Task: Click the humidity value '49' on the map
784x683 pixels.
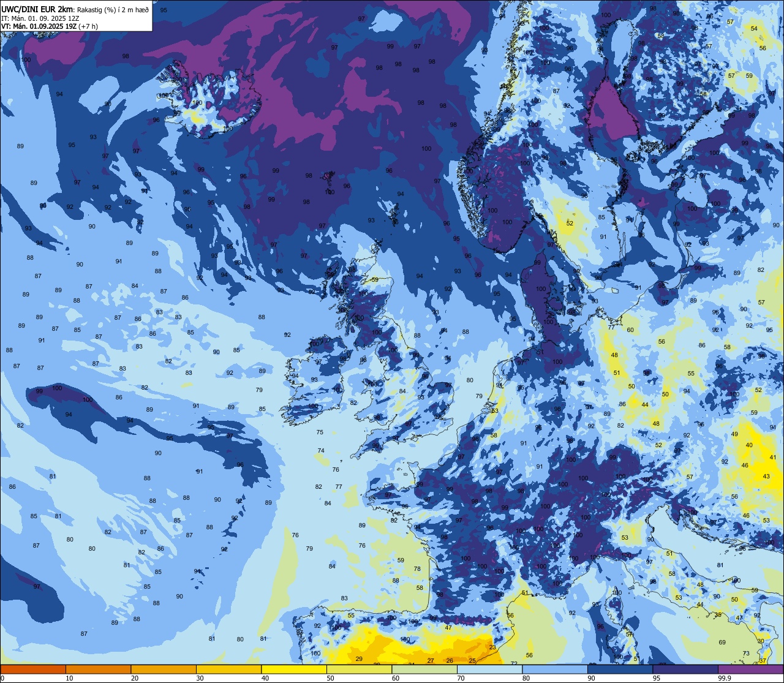Action: [735, 434]
